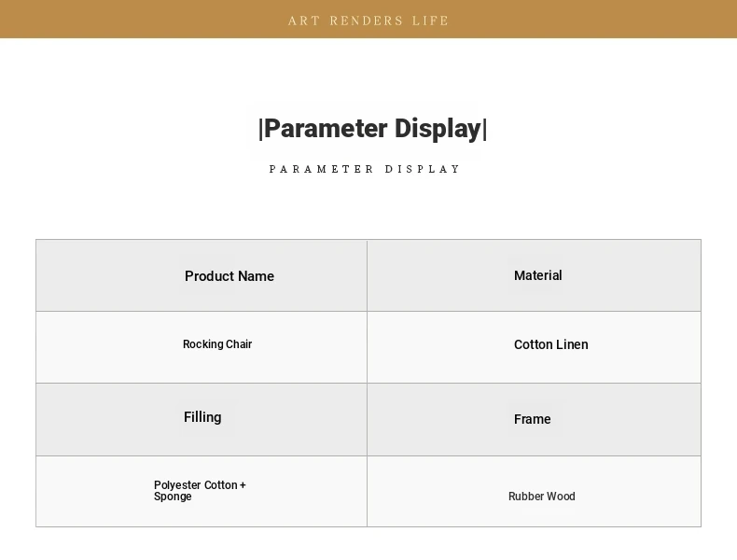Click the word Parameter in the bold title

(326, 129)
